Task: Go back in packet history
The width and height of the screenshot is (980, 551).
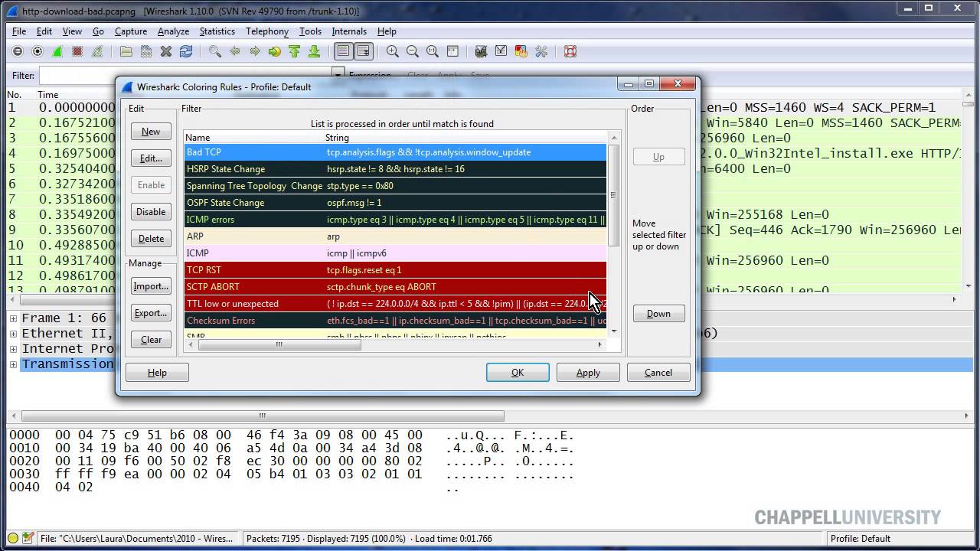Action: [x=235, y=51]
